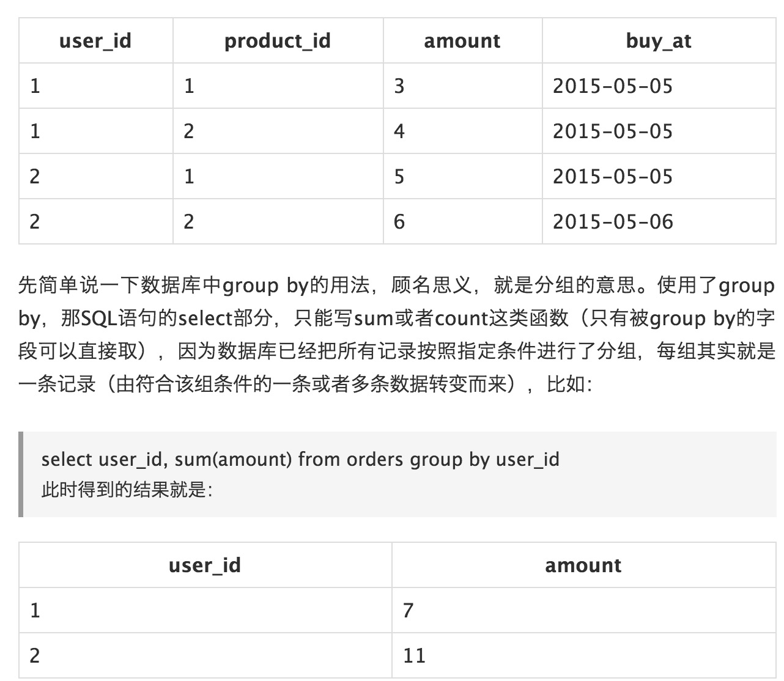Click the result cell showing sum 7

point(583,610)
